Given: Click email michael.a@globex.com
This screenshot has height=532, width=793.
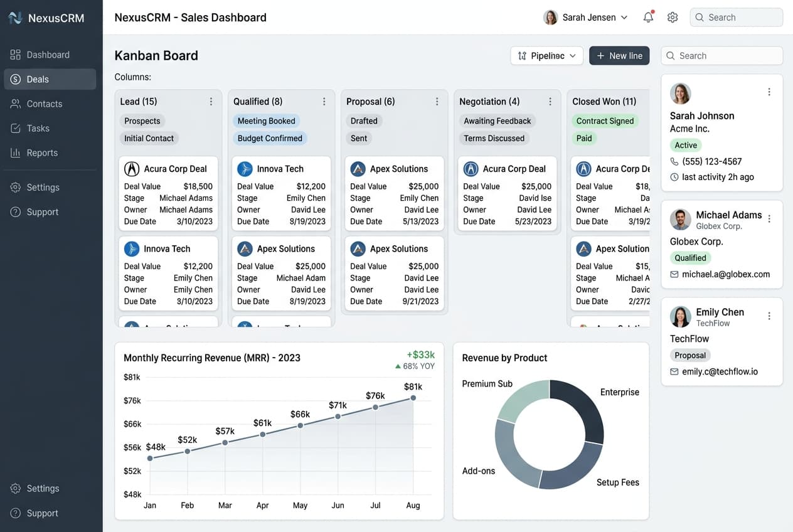Looking at the screenshot, I should pos(726,274).
